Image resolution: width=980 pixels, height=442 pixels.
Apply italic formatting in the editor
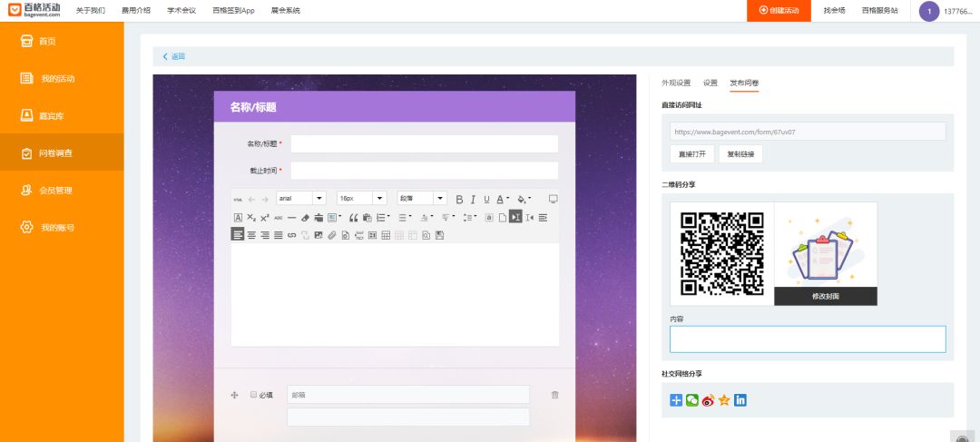[x=473, y=200]
